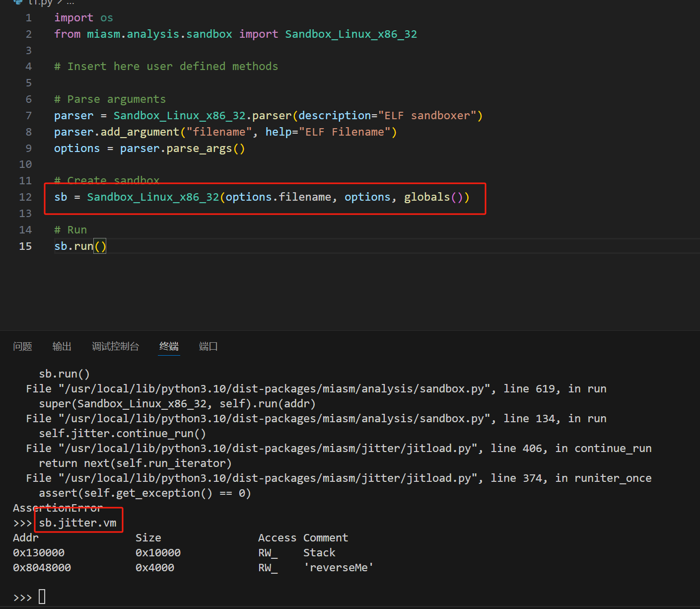Click line number 1 in the gutter
700x609 pixels.
click(29, 18)
